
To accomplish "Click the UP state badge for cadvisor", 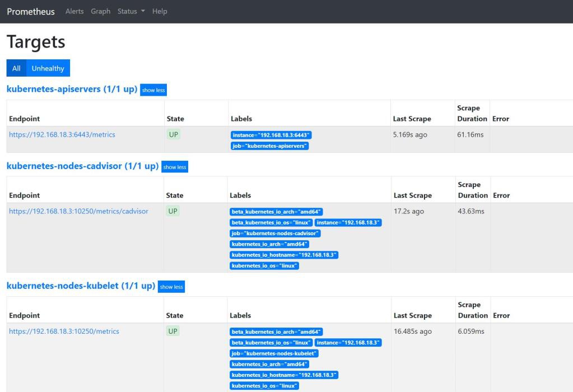I will [173, 211].
